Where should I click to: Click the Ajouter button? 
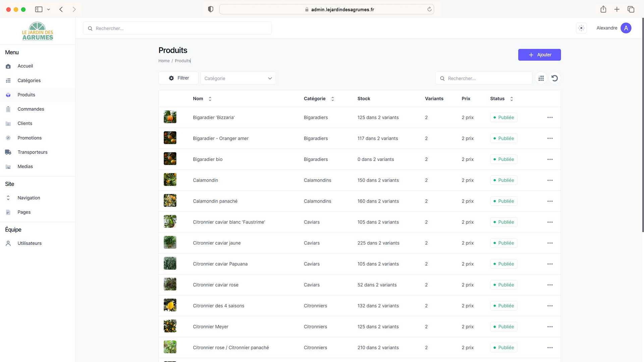click(539, 55)
